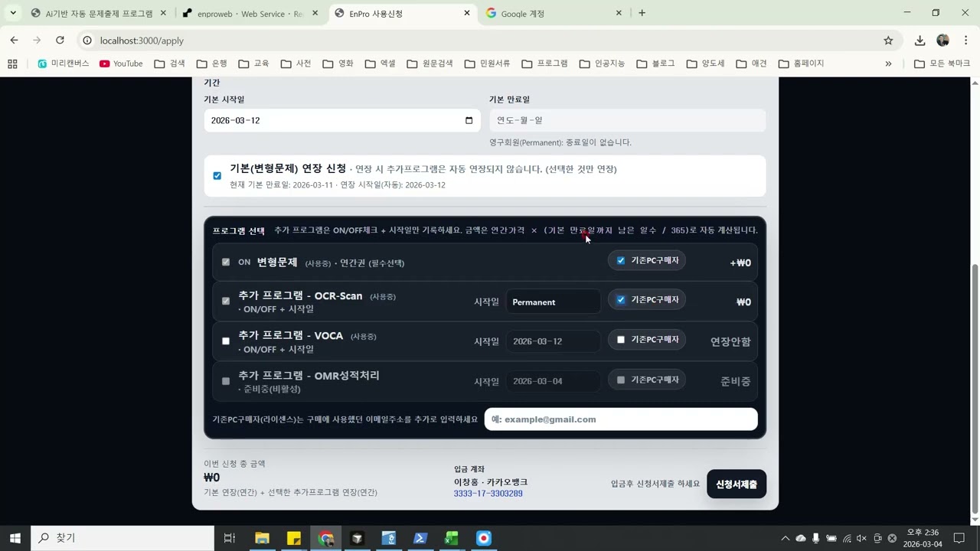Image resolution: width=980 pixels, height=551 pixels.
Task: Click the browser back arrow
Action: 14,41
